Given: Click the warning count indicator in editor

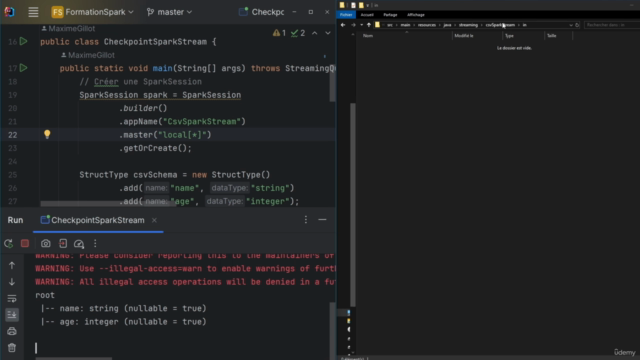Looking at the screenshot, I should tap(279, 33).
